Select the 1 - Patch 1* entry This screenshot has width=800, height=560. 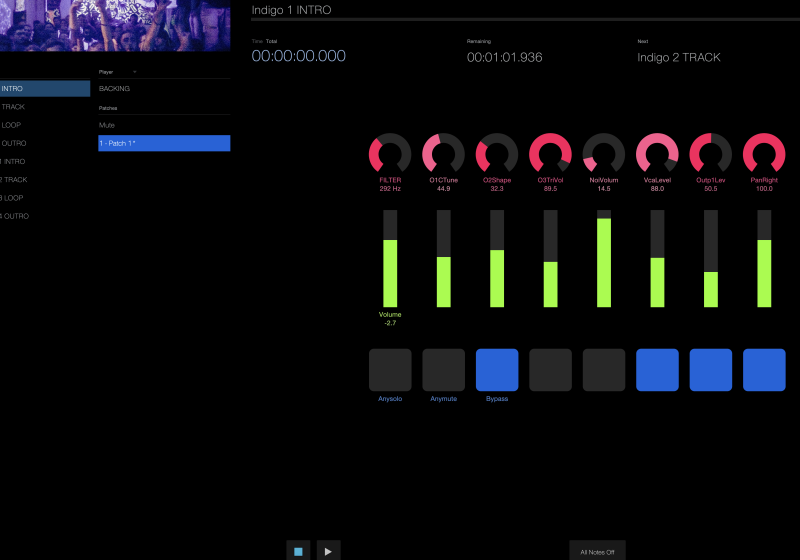point(163,143)
